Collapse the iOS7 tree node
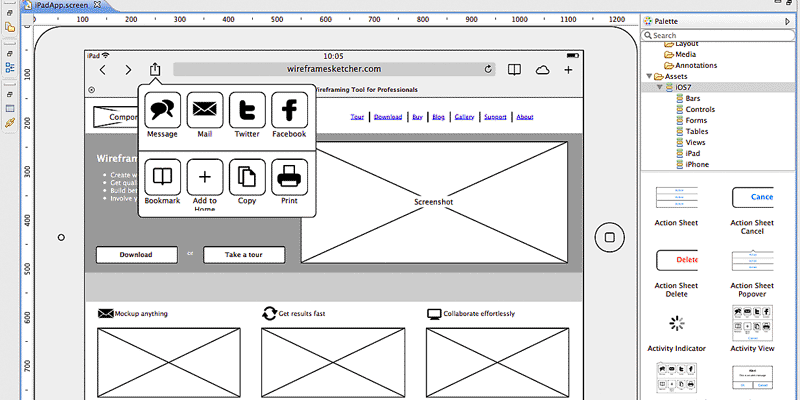This screenshot has width=800, height=400. click(660, 87)
